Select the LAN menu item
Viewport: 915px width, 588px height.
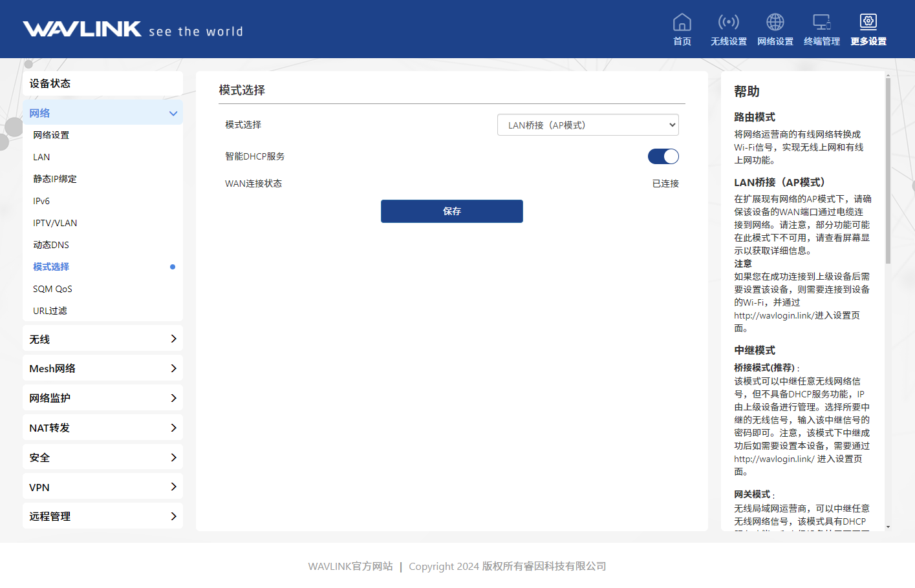41,157
